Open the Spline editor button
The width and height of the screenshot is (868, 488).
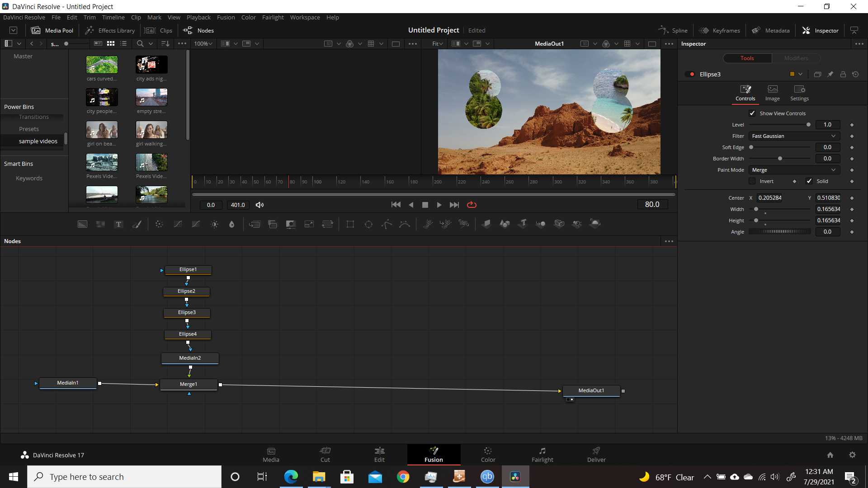(673, 30)
